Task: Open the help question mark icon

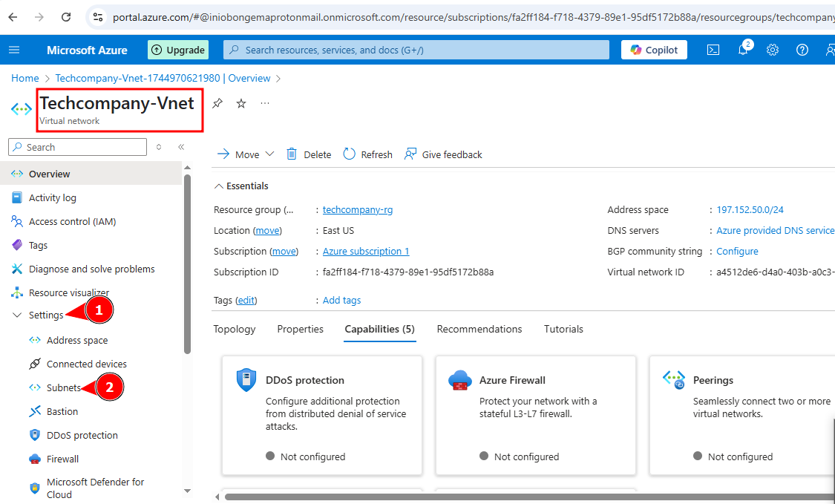Action: click(x=802, y=50)
